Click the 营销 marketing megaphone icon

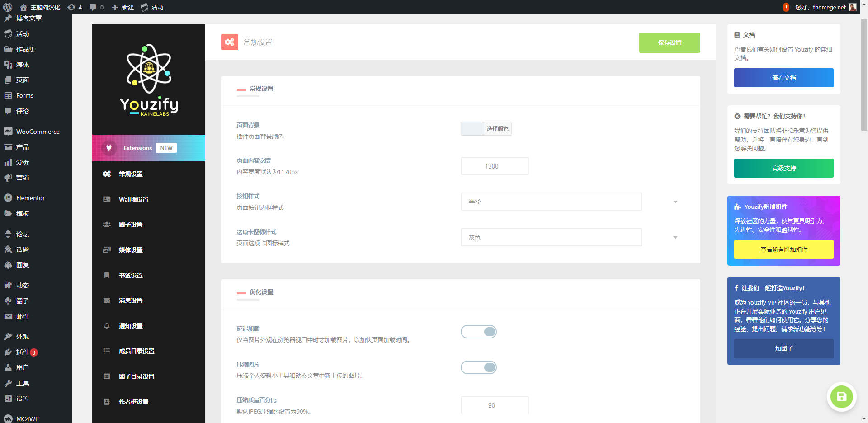pyautogui.click(x=8, y=178)
